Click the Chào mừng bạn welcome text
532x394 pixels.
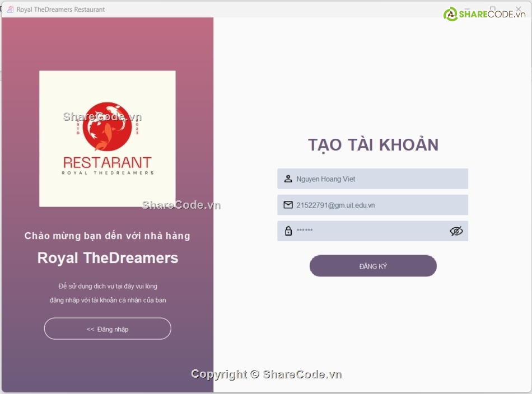pos(107,236)
